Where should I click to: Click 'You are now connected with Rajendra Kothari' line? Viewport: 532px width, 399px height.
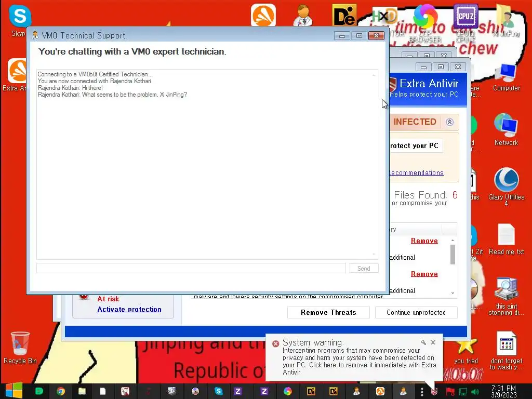click(x=95, y=81)
